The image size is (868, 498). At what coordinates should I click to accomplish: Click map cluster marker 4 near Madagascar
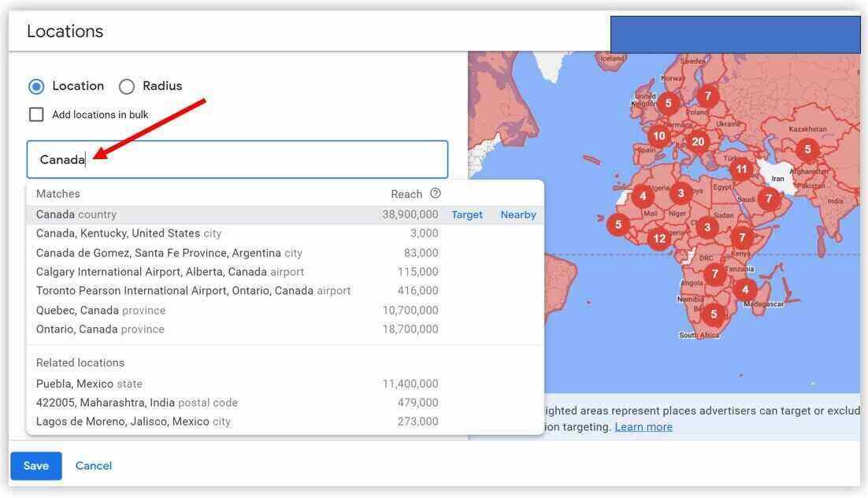(x=745, y=289)
